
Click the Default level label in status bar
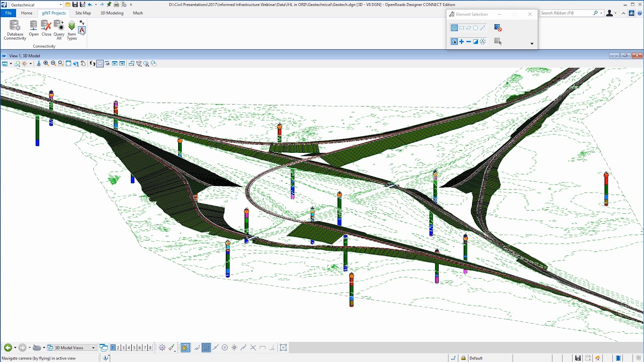(x=476, y=358)
